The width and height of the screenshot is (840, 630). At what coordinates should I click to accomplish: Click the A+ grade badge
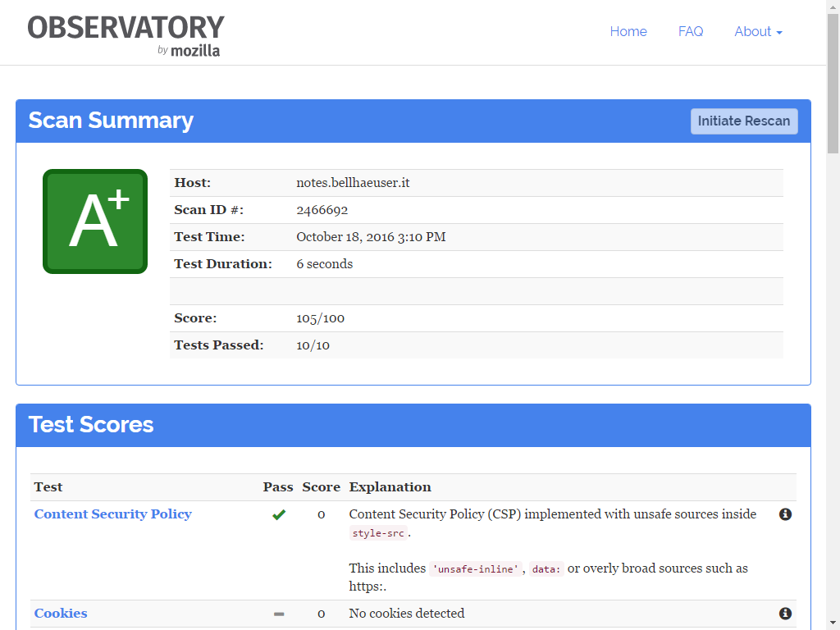[95, 221]
